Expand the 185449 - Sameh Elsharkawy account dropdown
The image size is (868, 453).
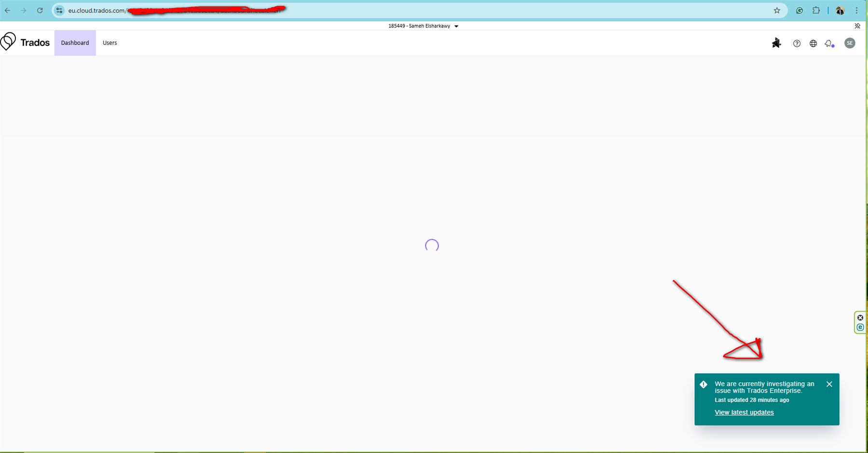(x=456, y=26)
